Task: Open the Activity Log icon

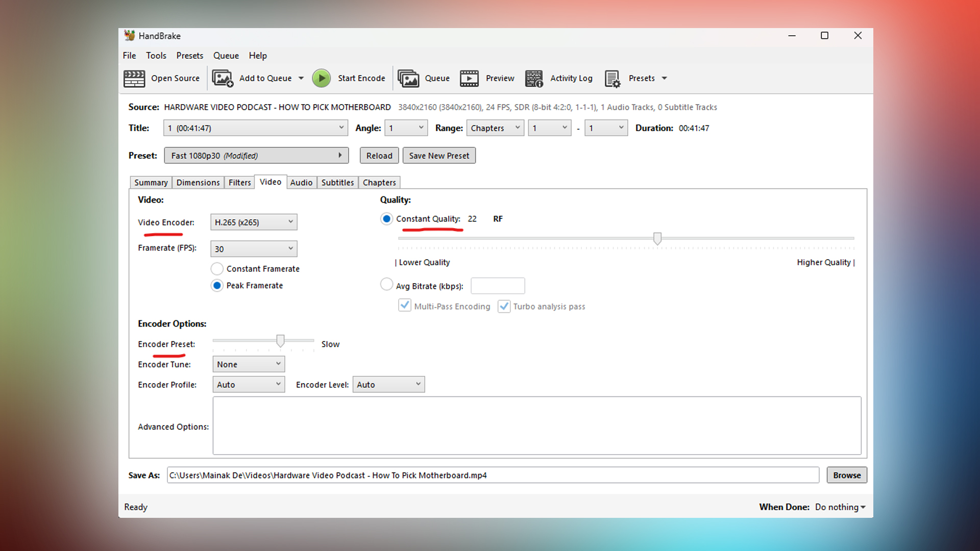Action: [534, 78]
